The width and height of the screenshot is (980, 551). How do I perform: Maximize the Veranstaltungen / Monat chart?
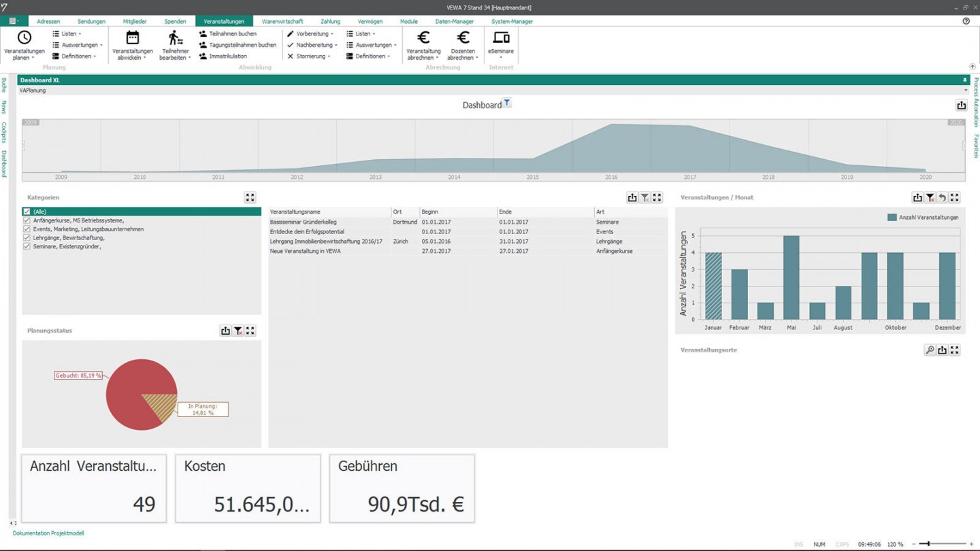coord(954,197)
